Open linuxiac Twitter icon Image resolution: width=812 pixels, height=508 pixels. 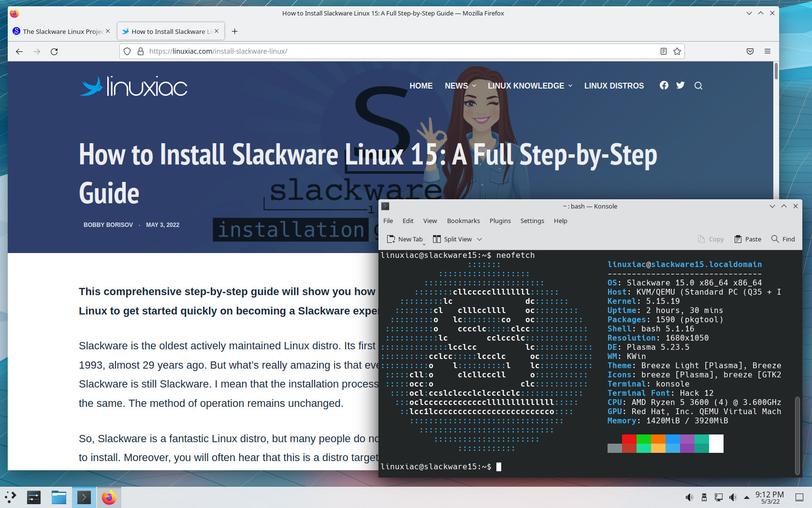(681, 85)
